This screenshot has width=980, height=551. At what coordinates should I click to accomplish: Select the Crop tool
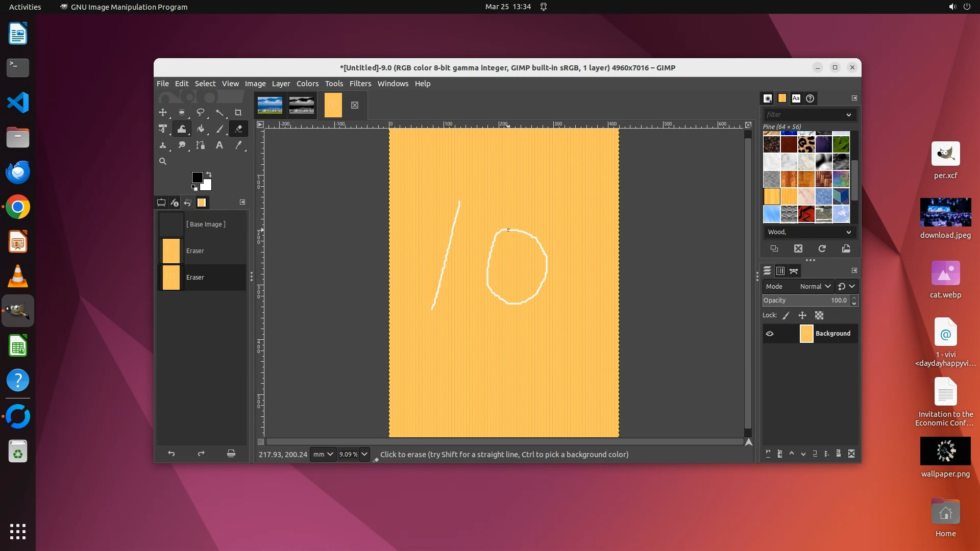tap(238, 113)
